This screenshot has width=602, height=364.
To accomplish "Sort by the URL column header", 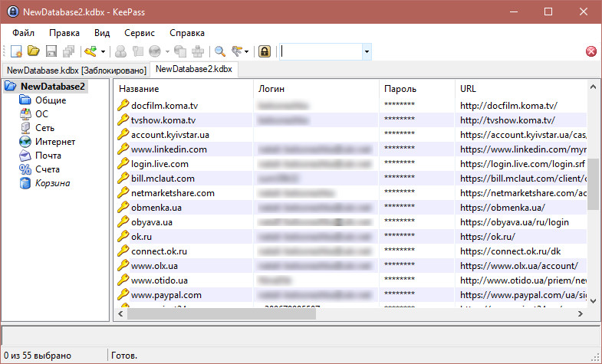I will click(521, 89).
